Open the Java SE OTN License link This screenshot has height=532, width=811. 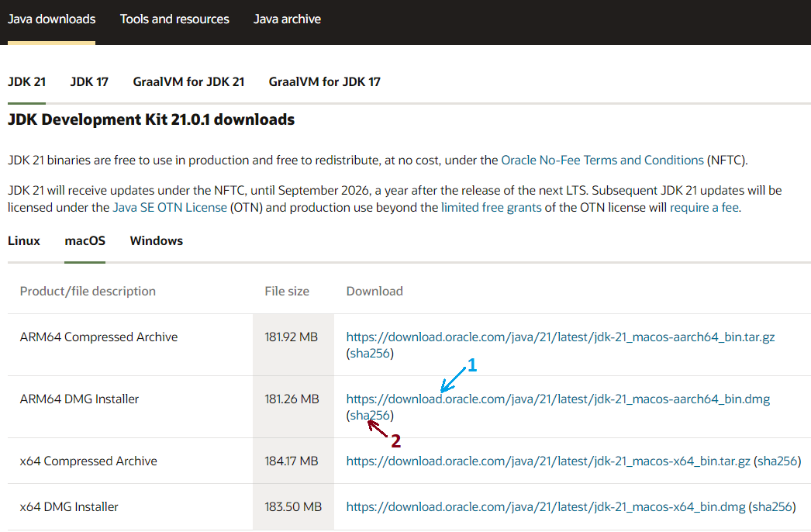[170, 208]
